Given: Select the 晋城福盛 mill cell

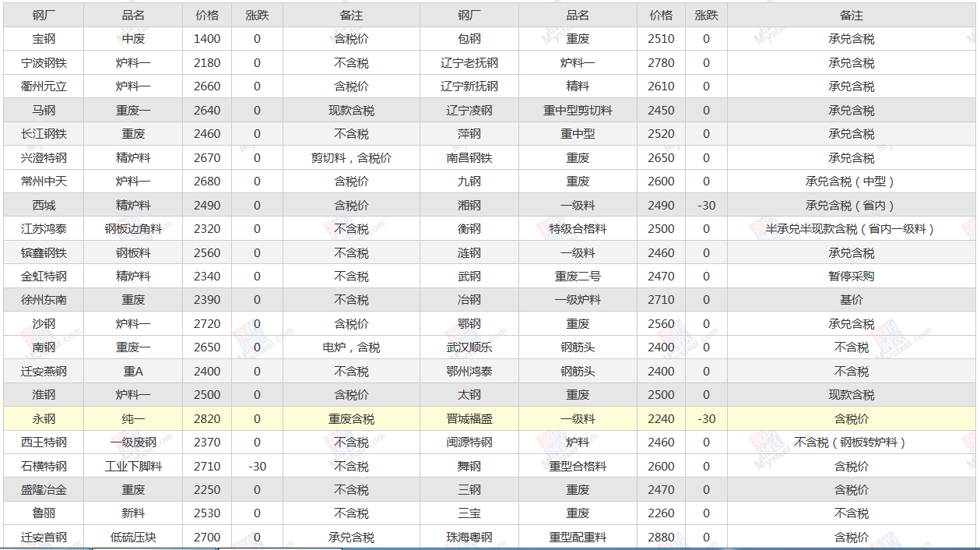Looking at the screenshot, I should (x=469, y=419).
